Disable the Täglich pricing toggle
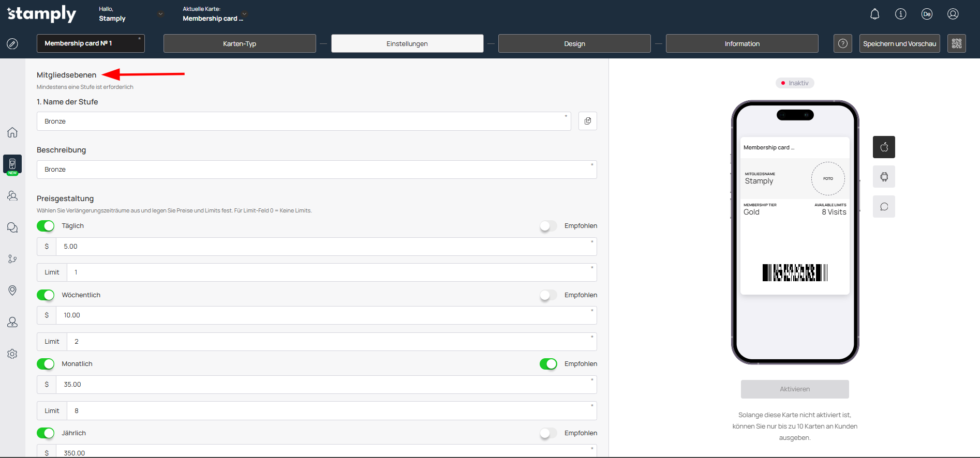 [46, 226]
